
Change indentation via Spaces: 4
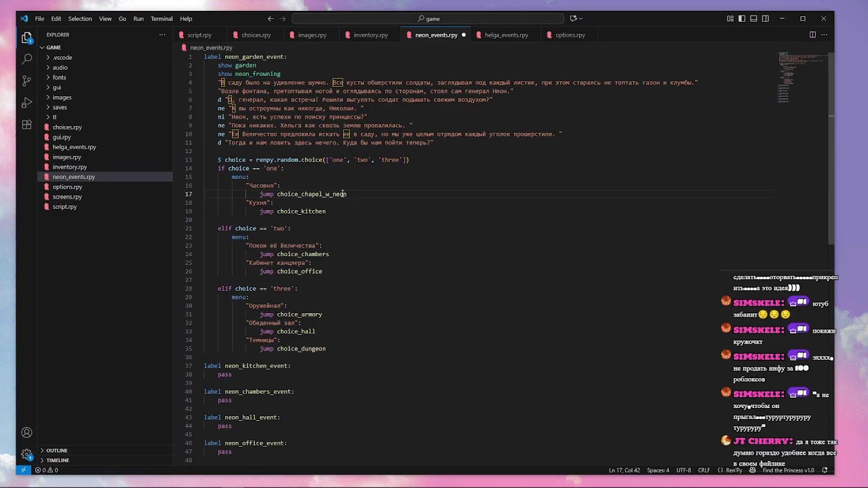pyautogui.click(x=658, y=470)
